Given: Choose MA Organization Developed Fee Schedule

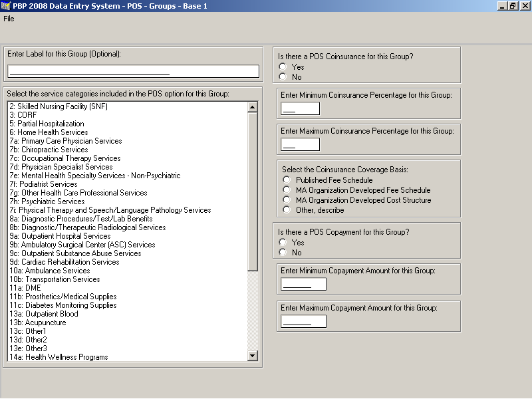Looking at the screenshot, I should [x=287, y=190].
